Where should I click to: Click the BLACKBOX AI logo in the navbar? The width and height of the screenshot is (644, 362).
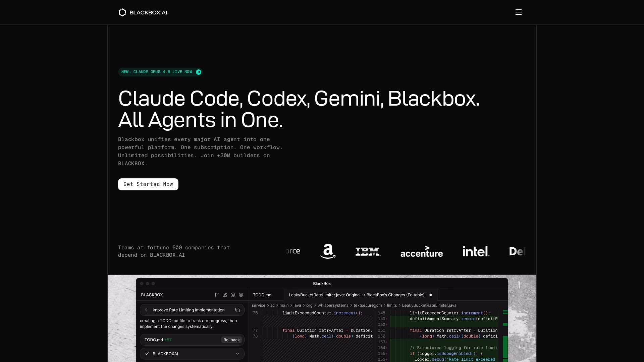pos(142,12)
